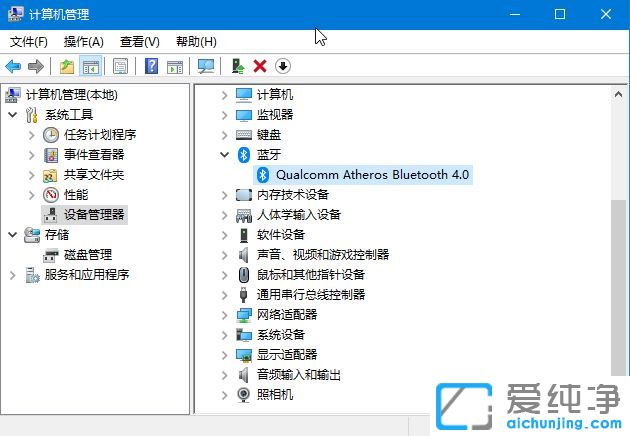Select the 照相机 device category
Screen dimensions: 630x436
275,395
